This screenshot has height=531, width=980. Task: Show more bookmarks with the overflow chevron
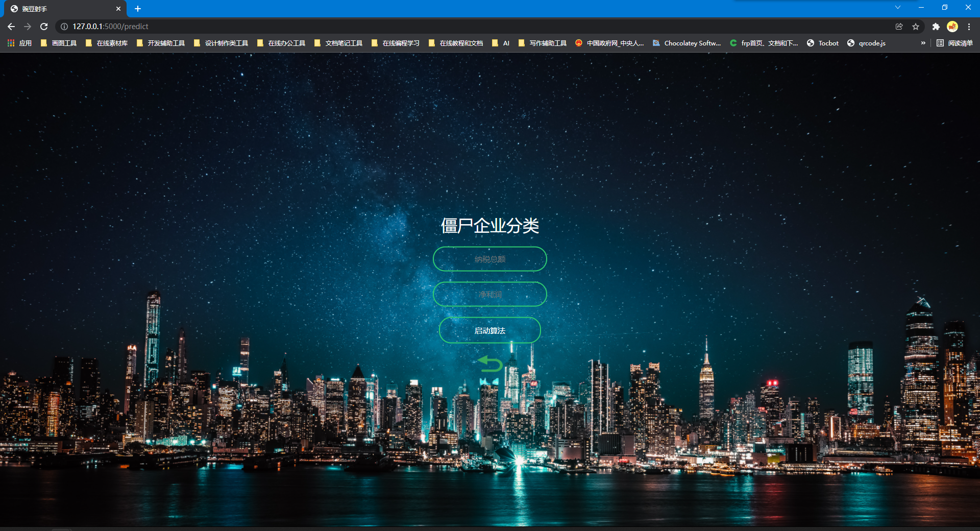pos(923,43)
